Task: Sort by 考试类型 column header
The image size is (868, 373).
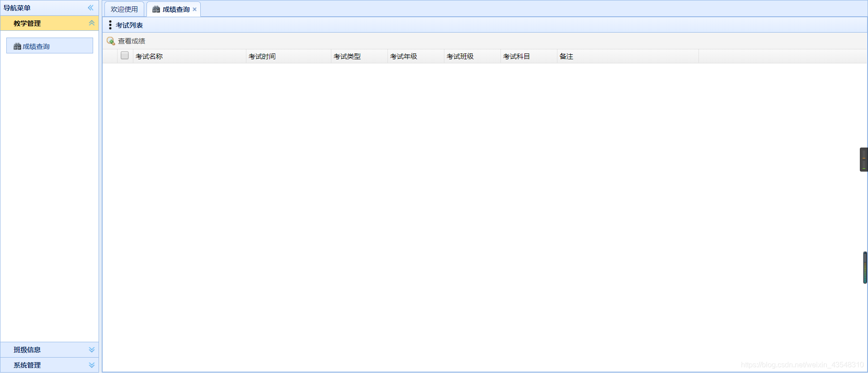Action: [x=359, y=56]
